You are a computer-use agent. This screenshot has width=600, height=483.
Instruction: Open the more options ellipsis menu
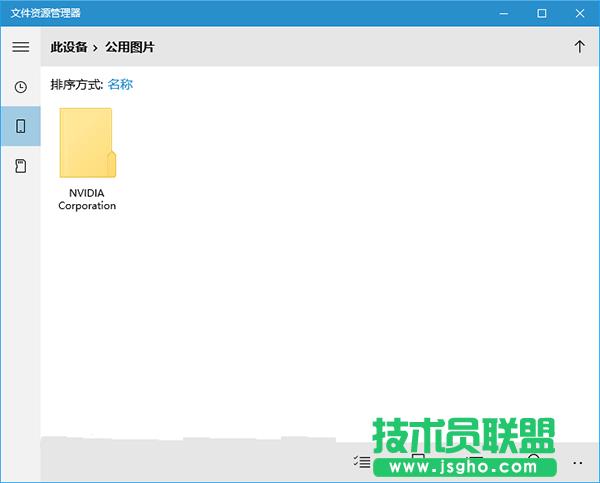[577, 463]
